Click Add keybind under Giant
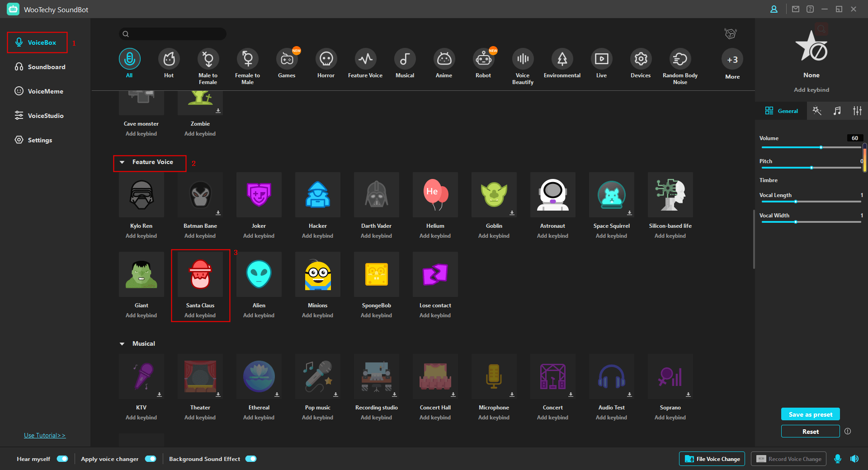Image resolution: width=868 pixels, height=470 pixels. click(142, 315)
